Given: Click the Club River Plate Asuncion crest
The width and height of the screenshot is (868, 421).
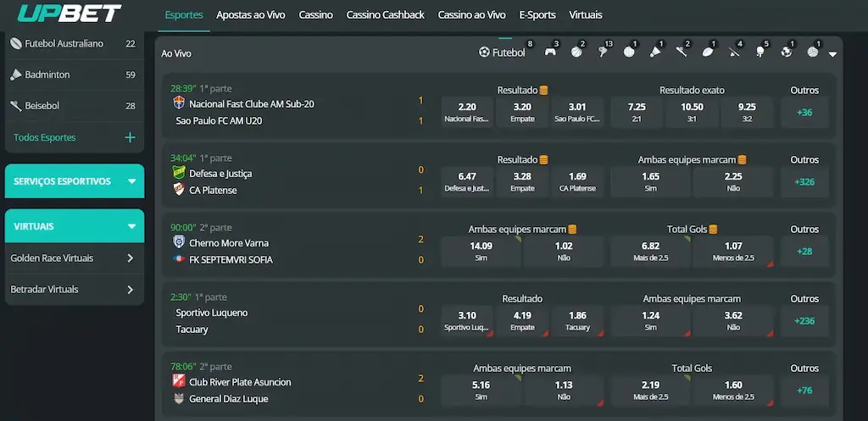Looking at the screenshot, I should pyautogui.click(x=178, y=381).
